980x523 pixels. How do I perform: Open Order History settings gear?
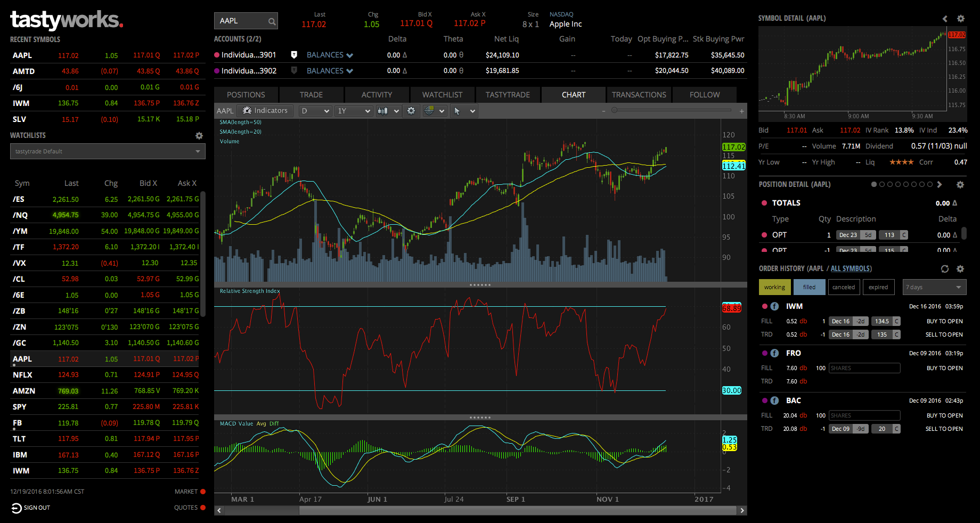pos(960,269)
